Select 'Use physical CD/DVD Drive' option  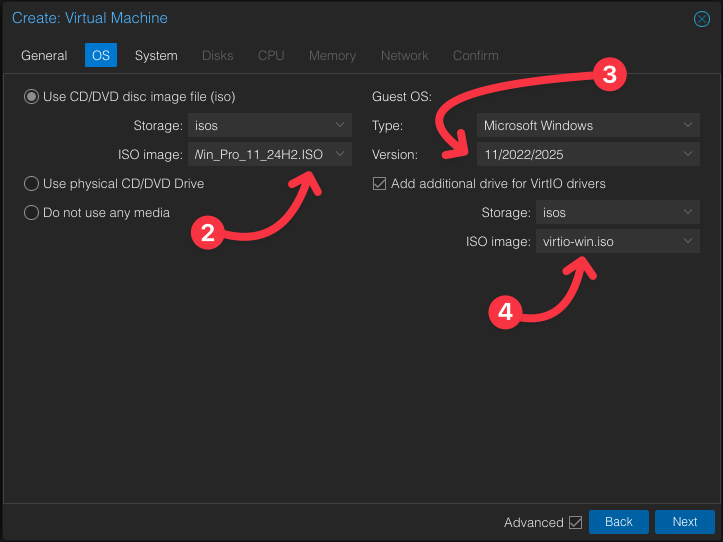click(x=32, y=184)
